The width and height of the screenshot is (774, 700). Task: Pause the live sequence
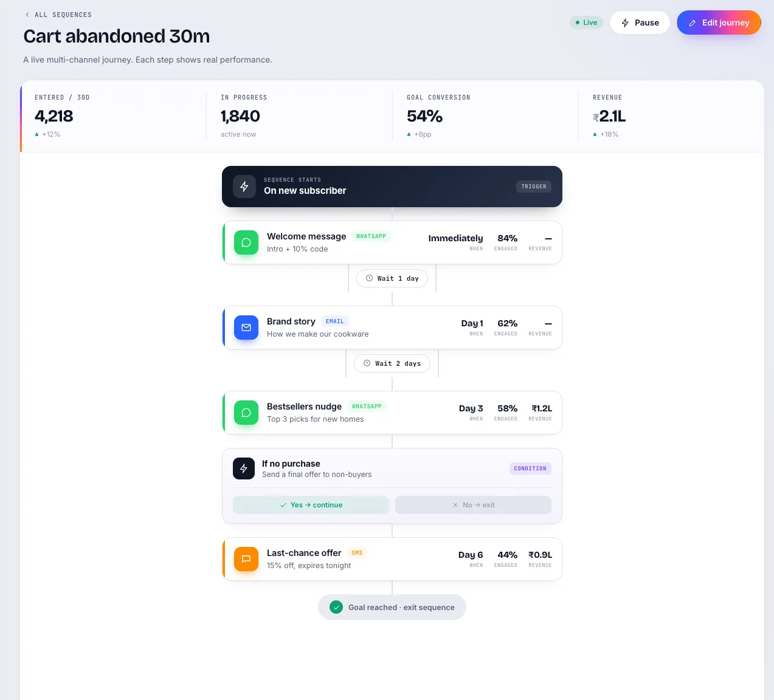(x=640, y=22)
